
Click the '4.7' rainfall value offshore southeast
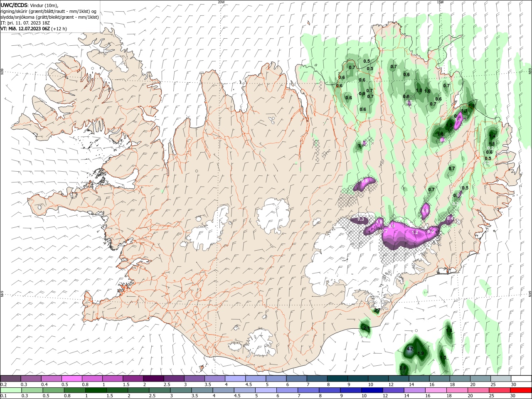click(410, 349)
